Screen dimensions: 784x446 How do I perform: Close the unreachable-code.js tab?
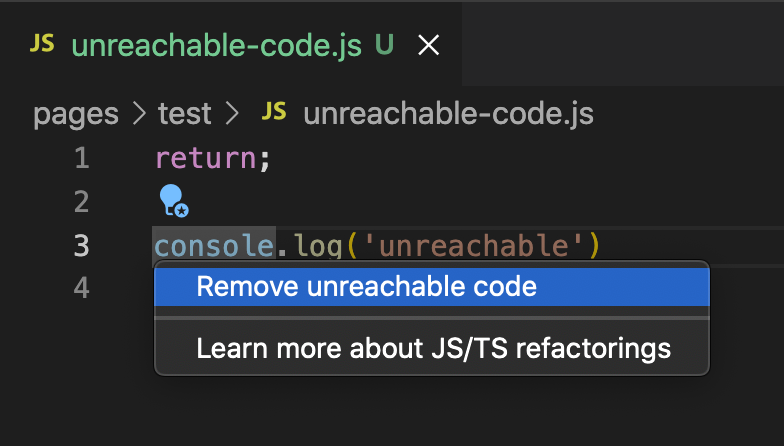428,45
